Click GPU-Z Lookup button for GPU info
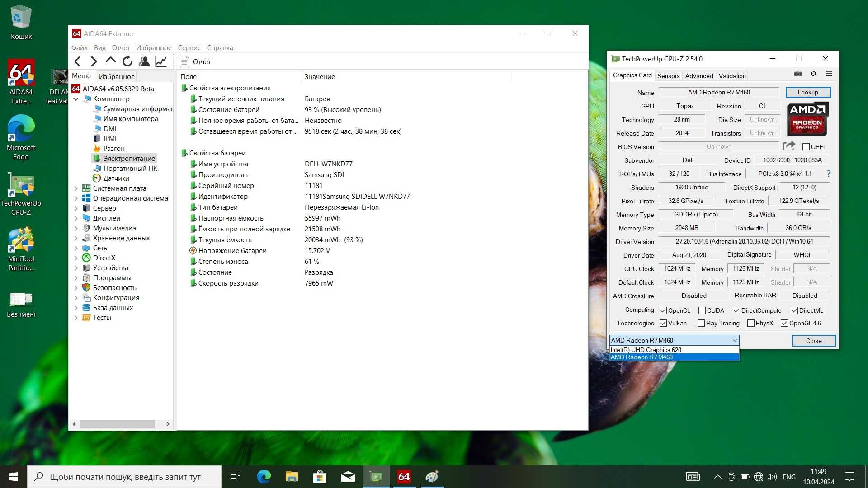This screenshot has height=488, width=868. (x=808, y=92)
